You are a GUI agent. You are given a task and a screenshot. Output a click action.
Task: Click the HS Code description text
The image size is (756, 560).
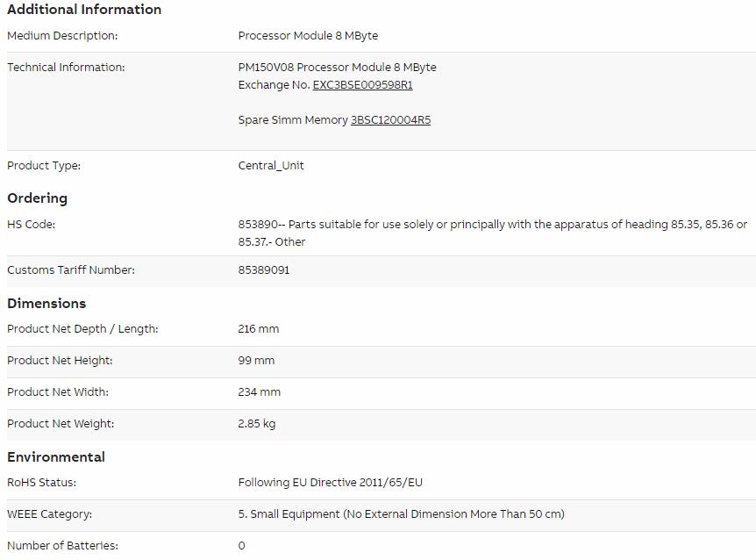[492, 233]
